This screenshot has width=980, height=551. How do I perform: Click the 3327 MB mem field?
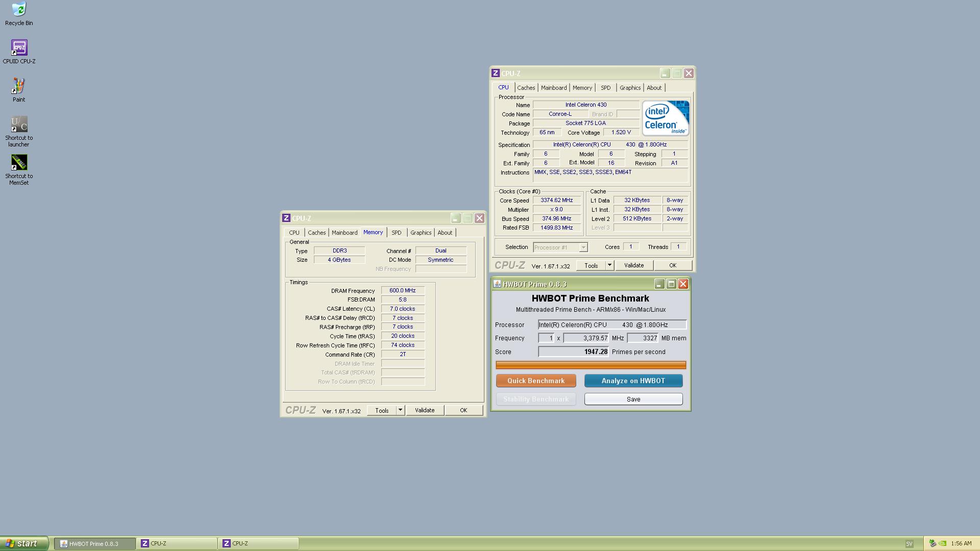point(643,338)
